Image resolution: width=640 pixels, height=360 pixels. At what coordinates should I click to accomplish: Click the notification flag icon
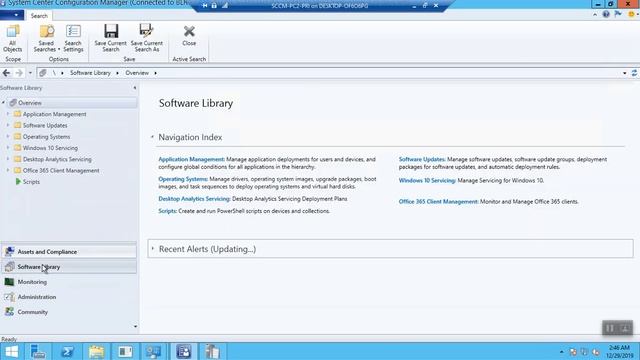[618, 15]
